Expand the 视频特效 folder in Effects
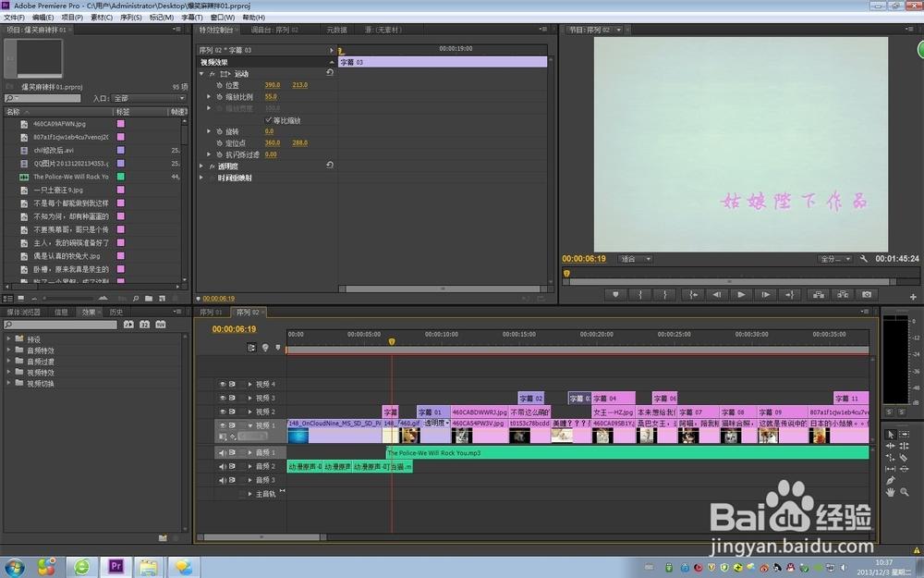924x578 pixels. pos(9,373)
